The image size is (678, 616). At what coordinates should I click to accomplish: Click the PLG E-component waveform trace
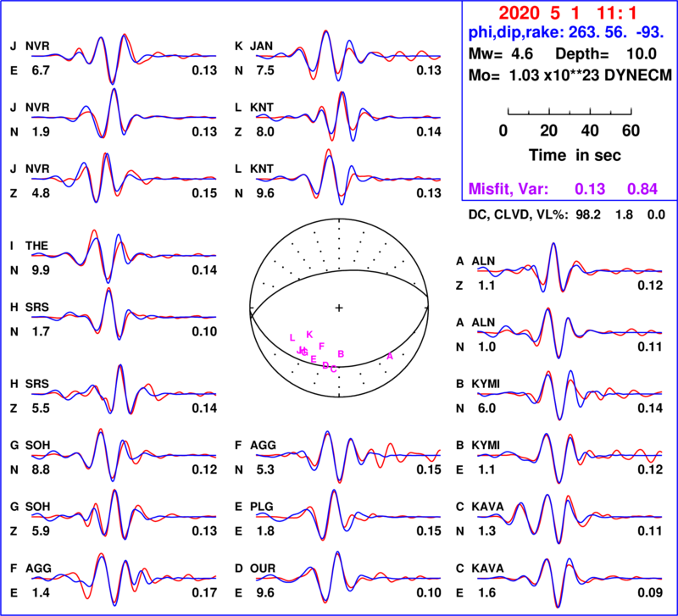pyautogui.click(x=348, y=515)
